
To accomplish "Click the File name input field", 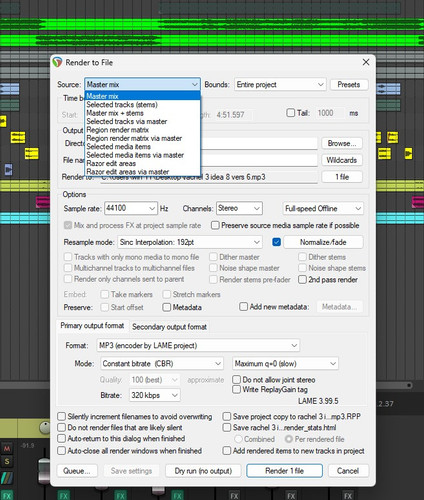I will tap(259, 160).
